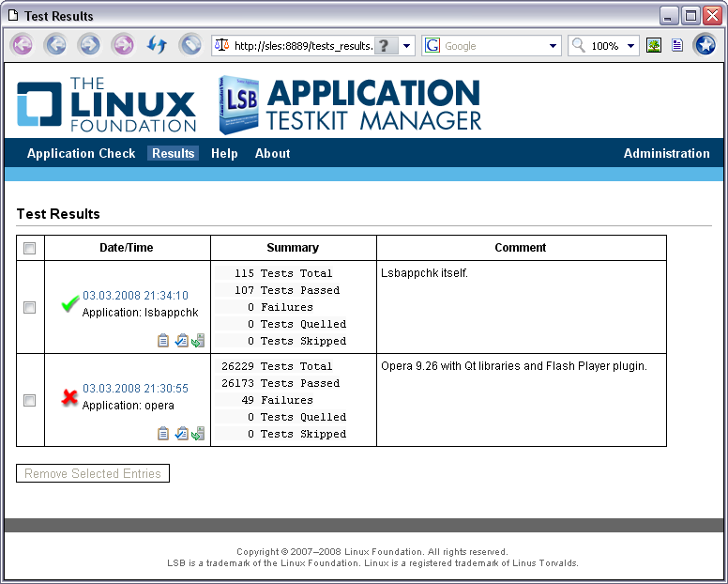
Task: Click the red cross status icon for opera
Action: point(69,397)
